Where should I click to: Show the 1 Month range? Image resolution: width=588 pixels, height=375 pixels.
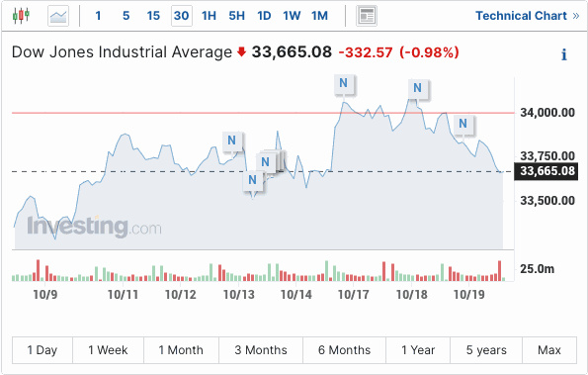(x=181, y=350)
